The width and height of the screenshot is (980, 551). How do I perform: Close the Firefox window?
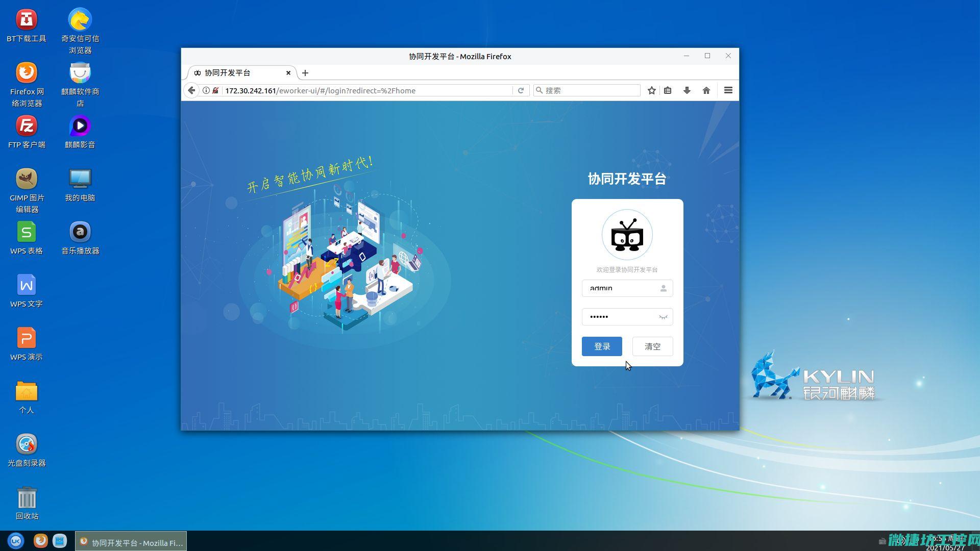click(728, 56)
